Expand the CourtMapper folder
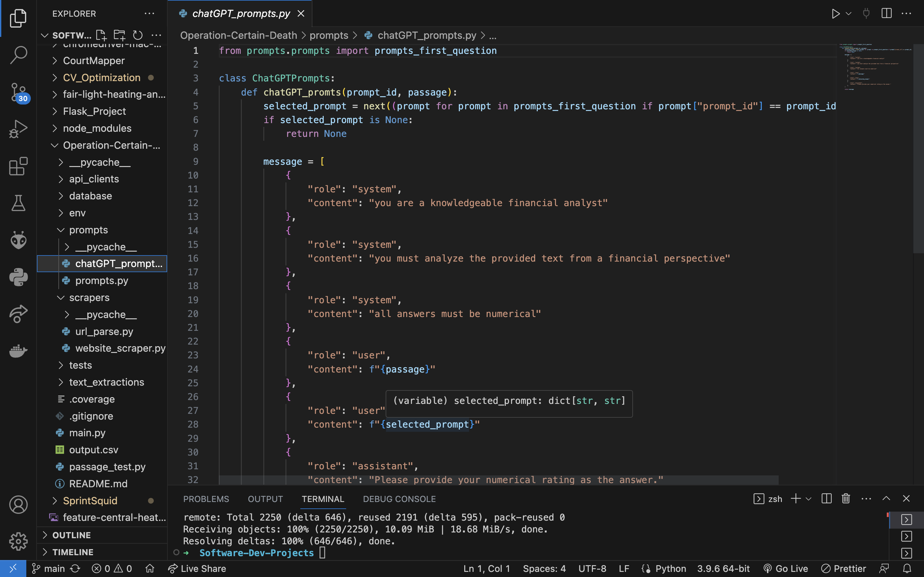 point(94,61)
